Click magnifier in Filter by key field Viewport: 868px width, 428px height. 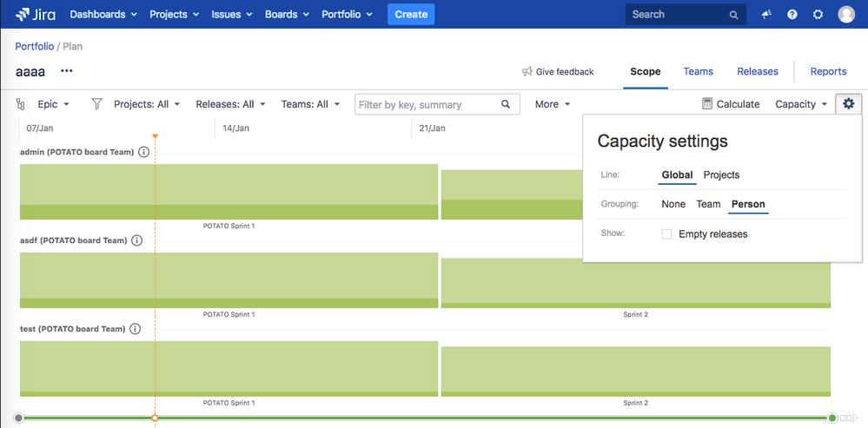505,104
